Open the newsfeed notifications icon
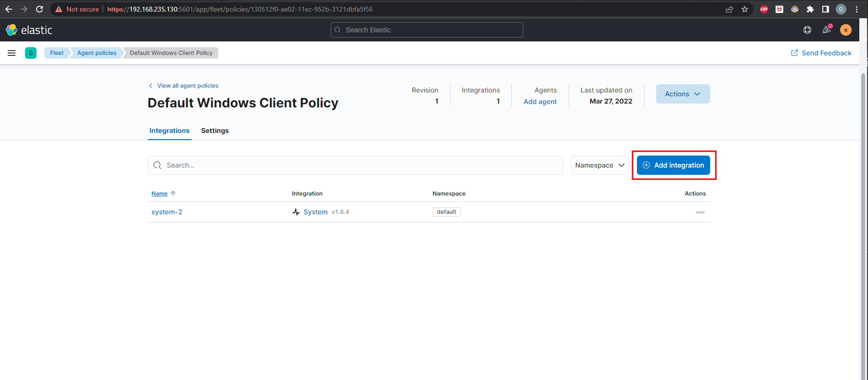Image resolution: width=868 pixels, height=380 pixels. point(827,30)
